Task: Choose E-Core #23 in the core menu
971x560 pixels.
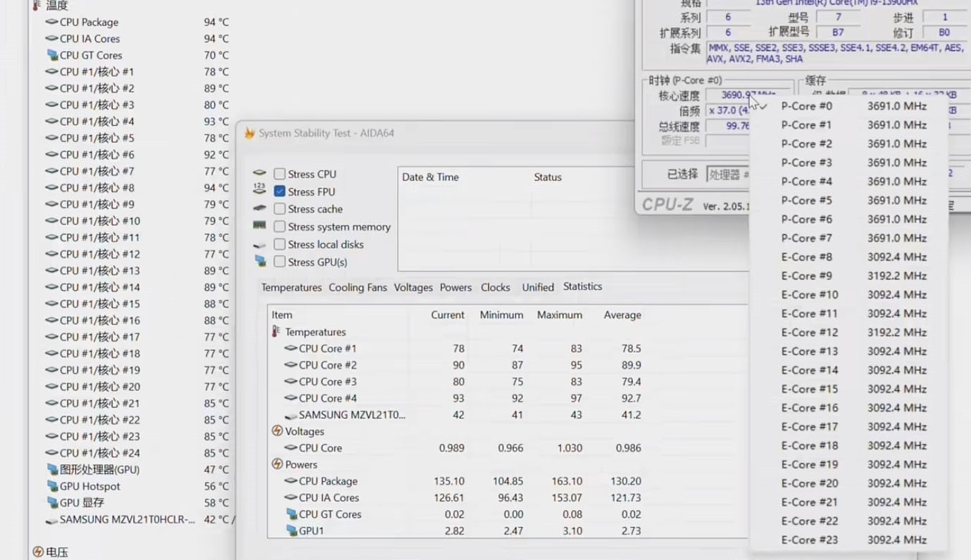Action: pos(848,540)
